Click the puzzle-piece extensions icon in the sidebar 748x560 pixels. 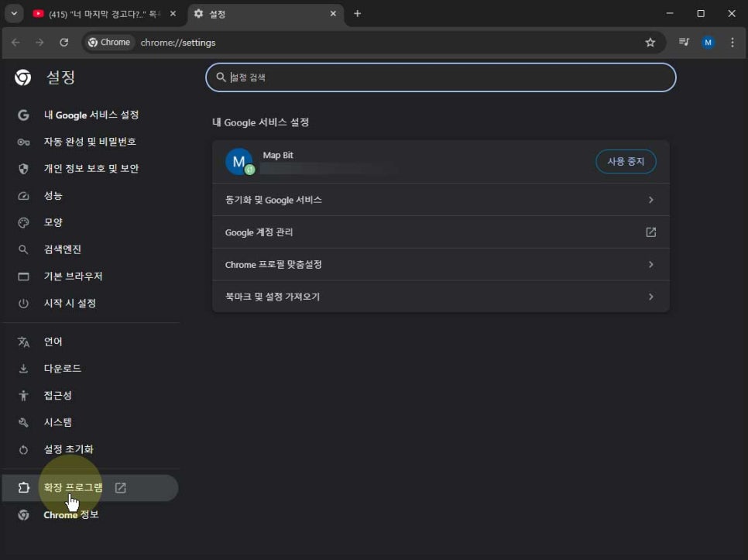pyautogui.click(x=23, y=488)
